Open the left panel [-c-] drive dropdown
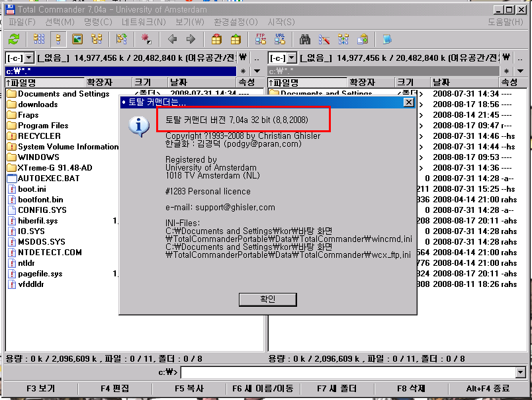This screenshot has height=400, width=532. point(29,58)
